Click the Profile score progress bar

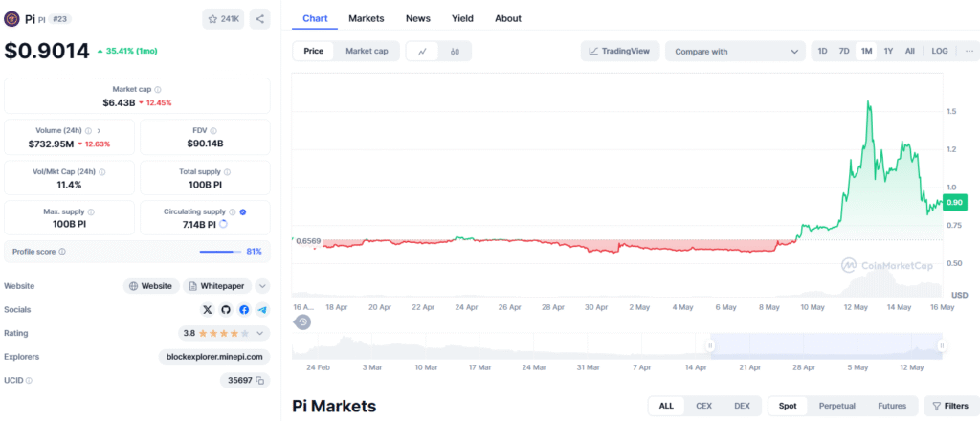pyautogui.click(x=221, y=252)
